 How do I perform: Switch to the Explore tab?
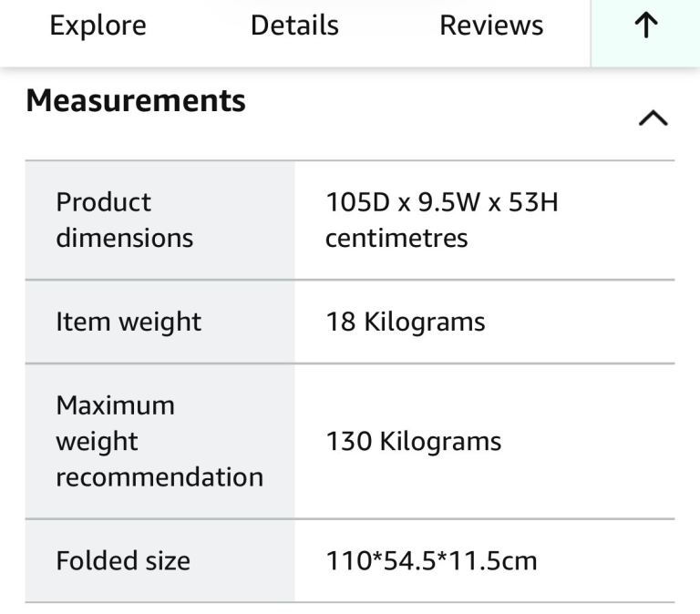pyautogui.click(x=98, y=26)
